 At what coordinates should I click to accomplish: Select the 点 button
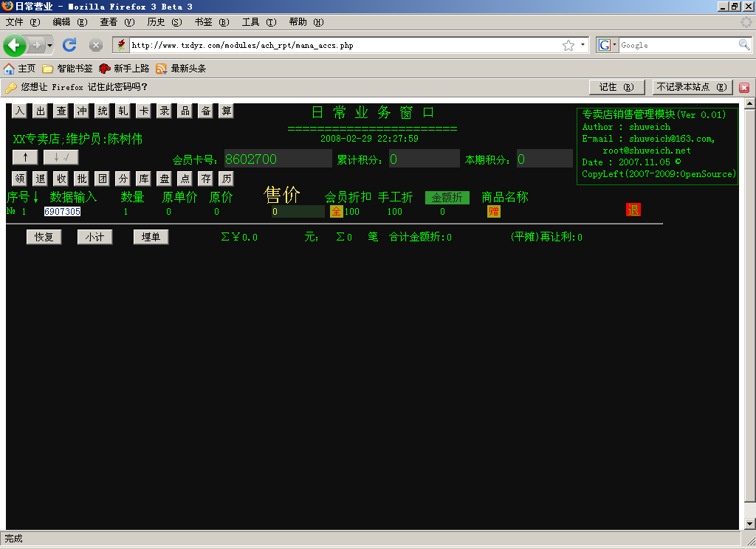(185, 179)
